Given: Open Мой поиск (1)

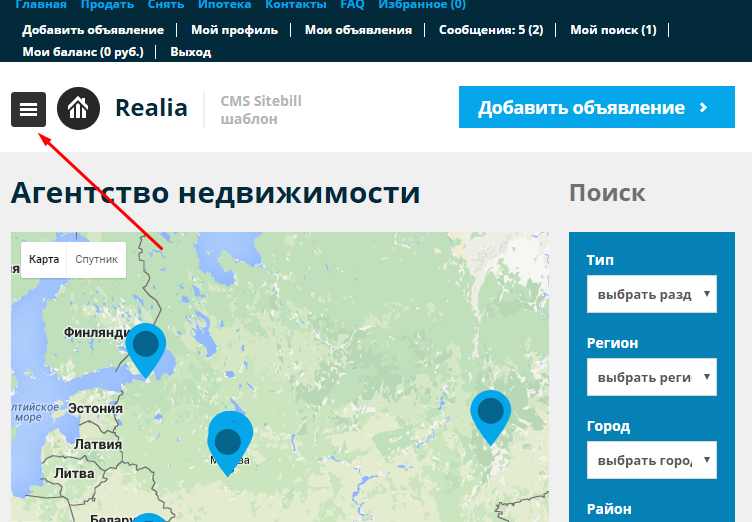Looking at the screenshot, I should [613, 30].
